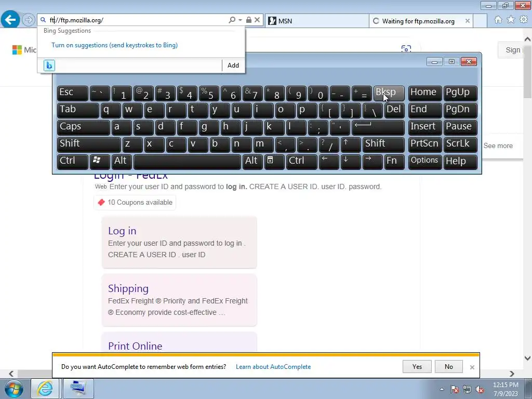Tap the Enter arrow key on keyboard

click(378, 127)
